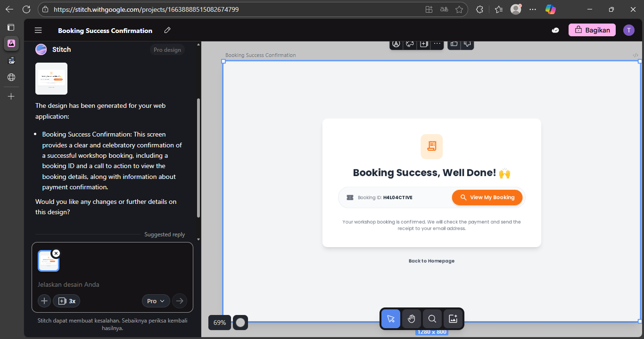Open the more options ellipsis menu above canvas
The image size is (644, 339).
(437, 43)
